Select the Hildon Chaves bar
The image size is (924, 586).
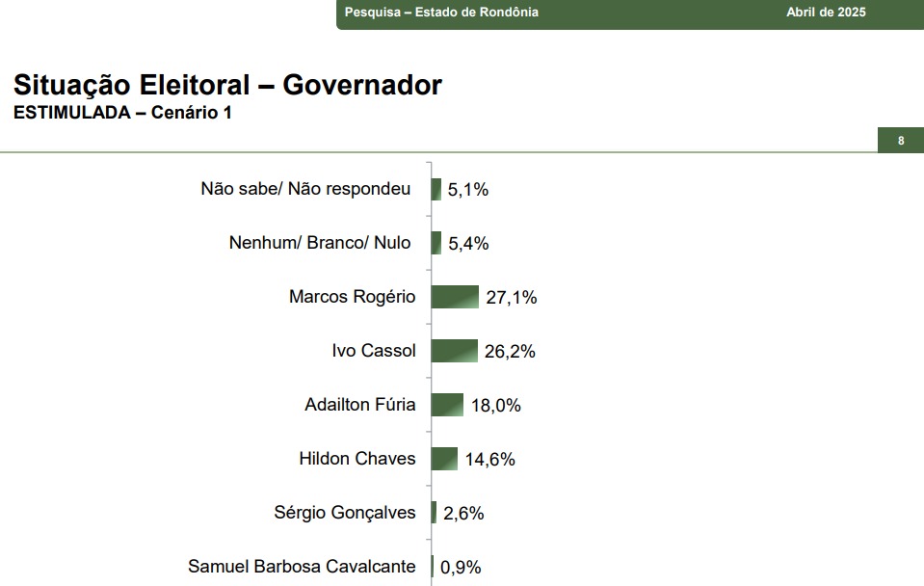tap(444, 459)
